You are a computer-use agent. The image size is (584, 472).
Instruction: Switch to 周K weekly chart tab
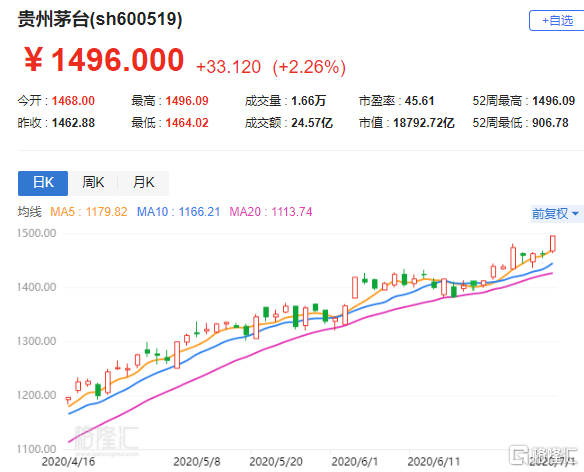click(93, 183)
